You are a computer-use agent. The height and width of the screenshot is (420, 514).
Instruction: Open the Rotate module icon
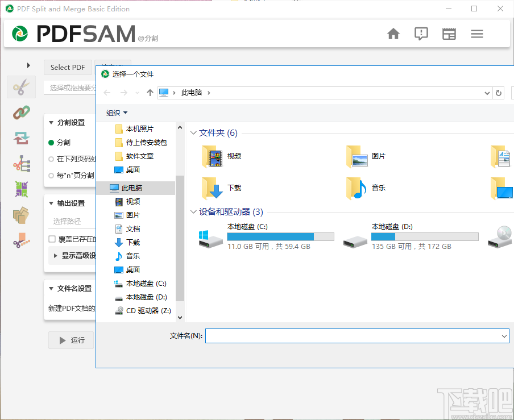[21, 138]
